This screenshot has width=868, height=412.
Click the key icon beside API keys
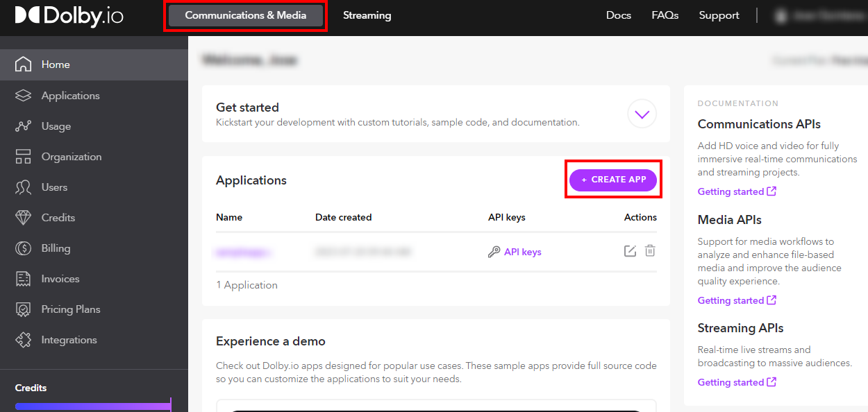pyautogui.click(x=494, y=252)
